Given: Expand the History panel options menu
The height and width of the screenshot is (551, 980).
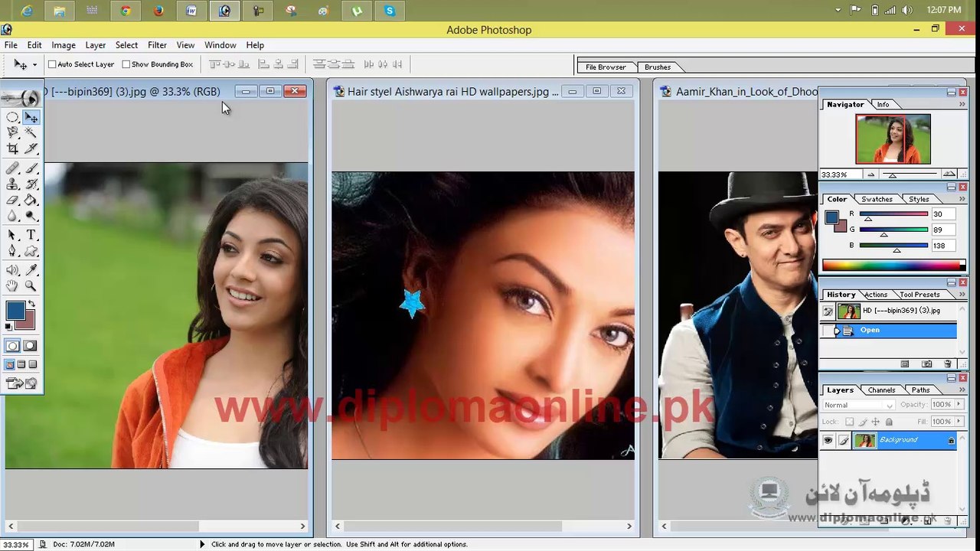Looking at the screenshot, I should (962, 295).
